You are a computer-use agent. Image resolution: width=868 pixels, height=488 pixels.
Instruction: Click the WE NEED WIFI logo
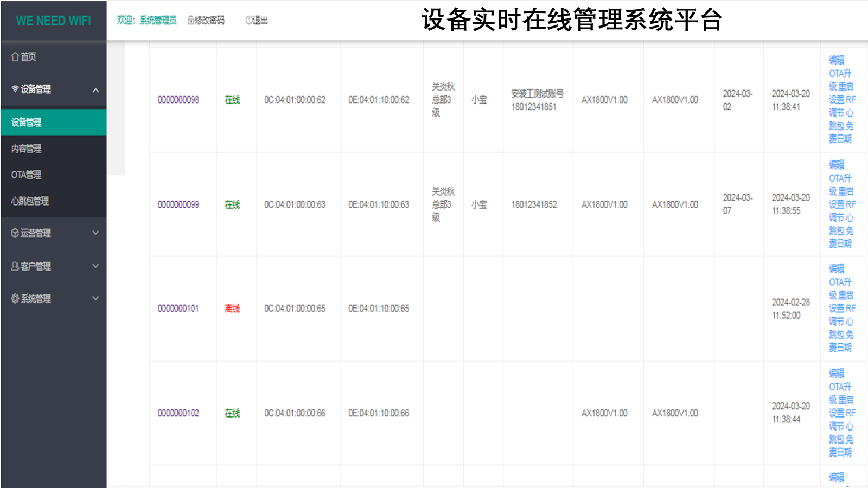(54, 21)
